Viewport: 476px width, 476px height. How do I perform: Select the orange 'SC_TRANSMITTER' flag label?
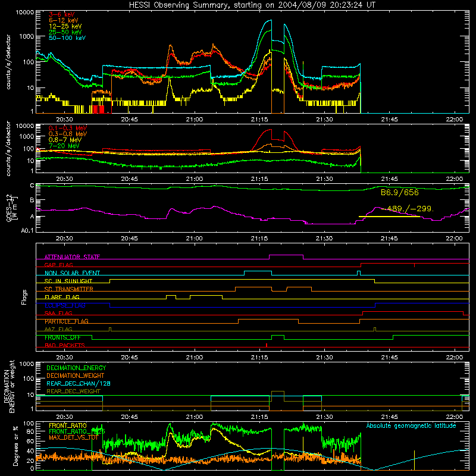tap(69, 289)
